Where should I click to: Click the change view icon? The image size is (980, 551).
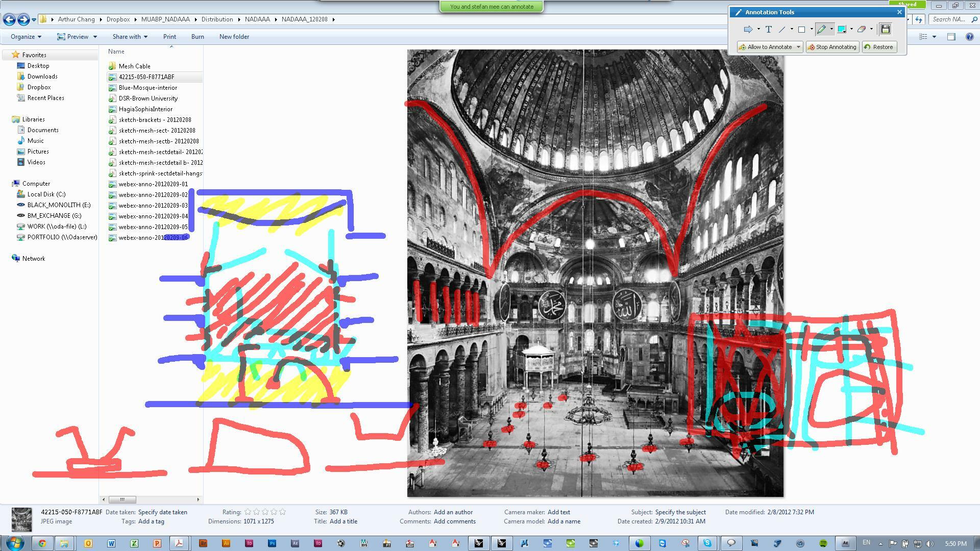(x=923, y=37)
